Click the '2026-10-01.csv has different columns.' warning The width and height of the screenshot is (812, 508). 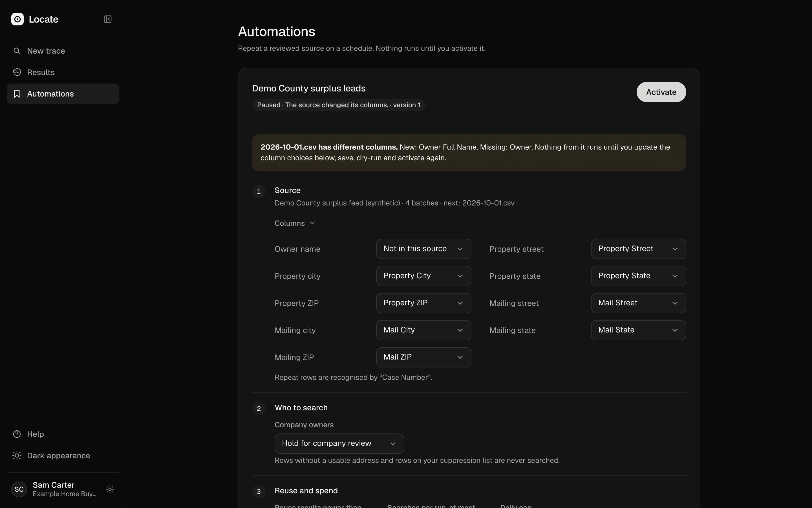click(469, 152)
